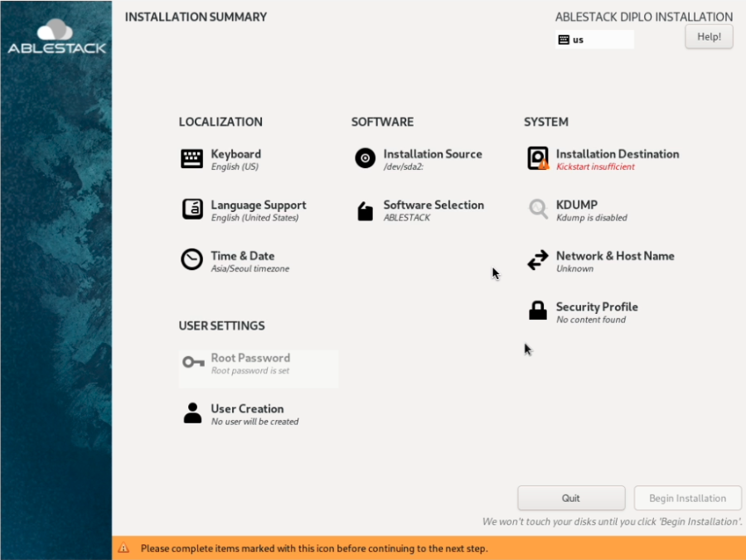Screen dimensions: 746x560
Task: Click the English (US) keyboard value
Action: pyautogui.click(x=235, y=167)
